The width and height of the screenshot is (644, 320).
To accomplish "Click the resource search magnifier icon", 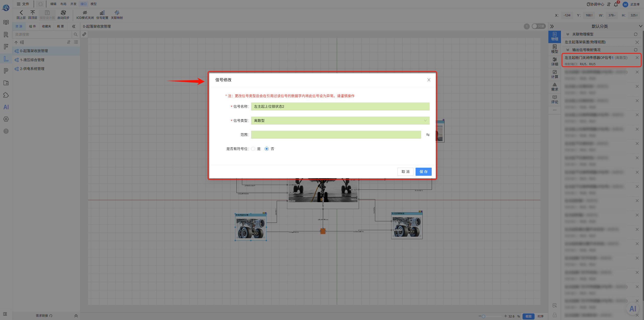I will (x=75, y=34).
